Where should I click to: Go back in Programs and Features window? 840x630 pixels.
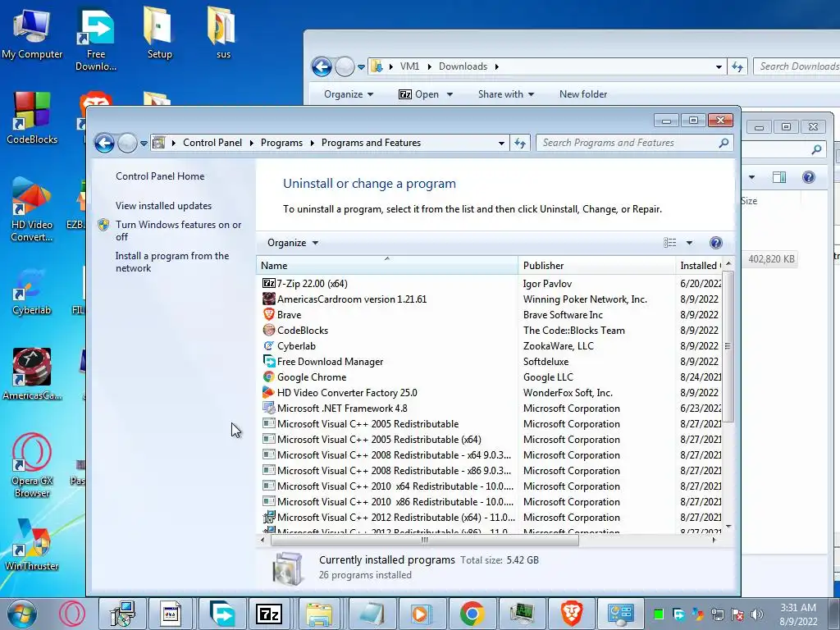pos(104,143)
